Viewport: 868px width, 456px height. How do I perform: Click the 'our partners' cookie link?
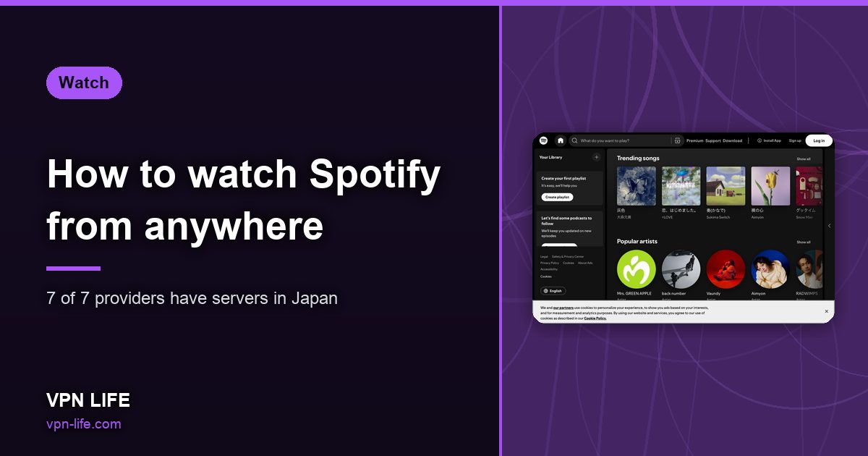pos(563,308)
